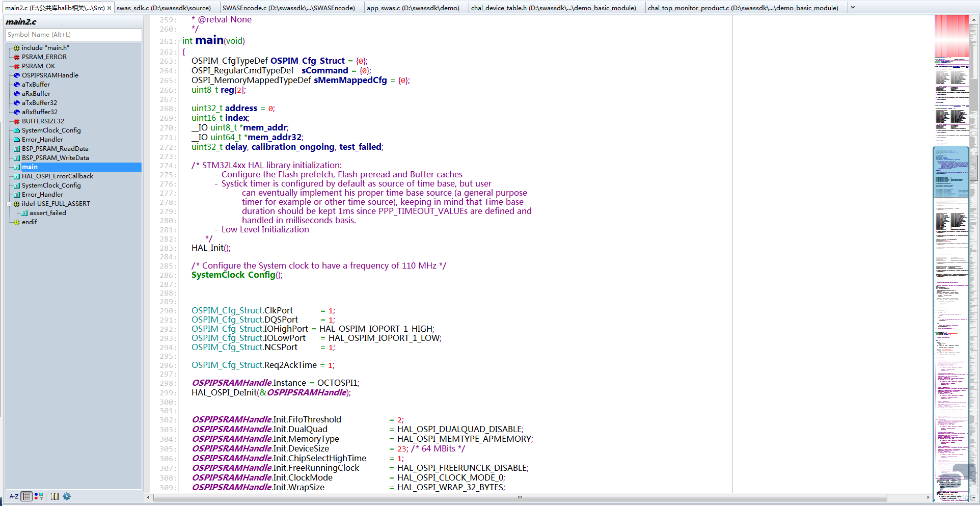Click in the Symbol Name search field
The image size is (980, 506).
[x=74, y=35]
